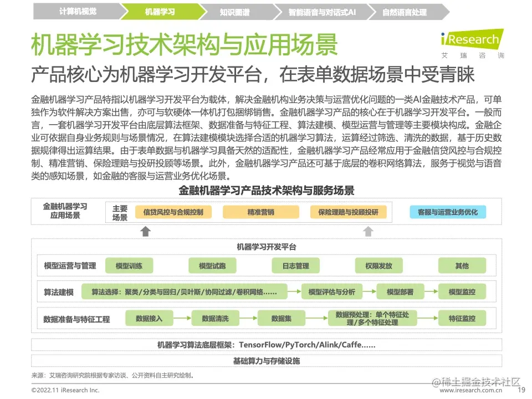Viewport: 532px width, 399px height.
Task: Click the 金融机器学习应用场景 label
Action: (x=65, y=211)
